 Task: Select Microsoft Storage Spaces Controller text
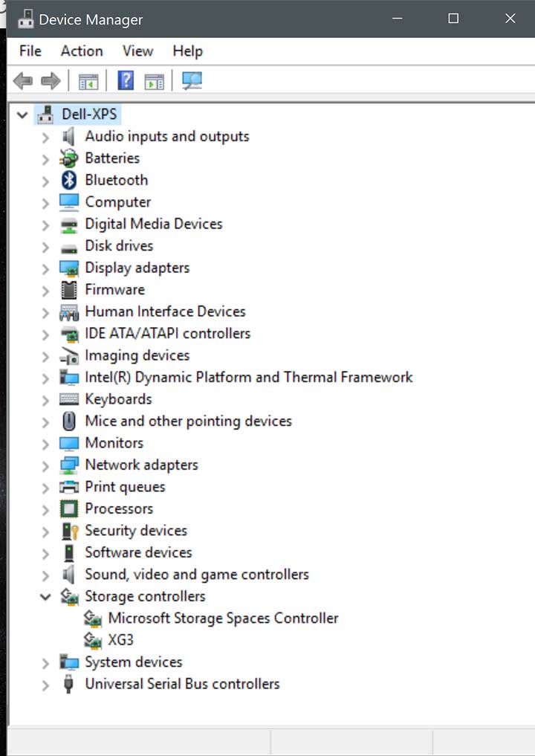pyautogui.click(x=223, y=618)
